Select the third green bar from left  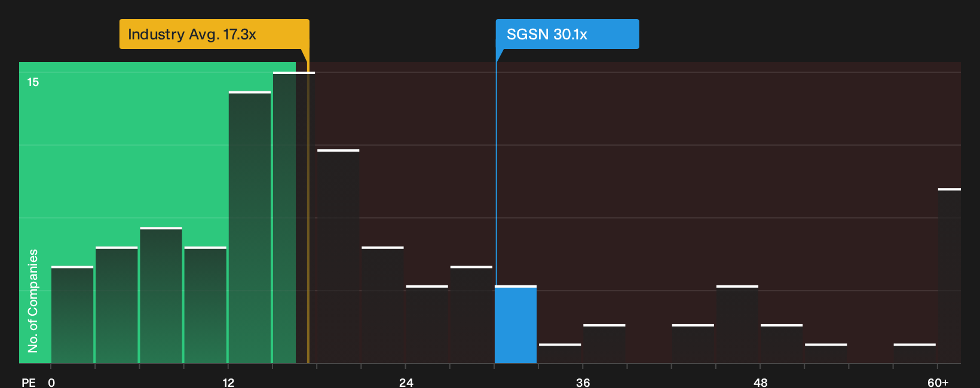click(161, 295)
